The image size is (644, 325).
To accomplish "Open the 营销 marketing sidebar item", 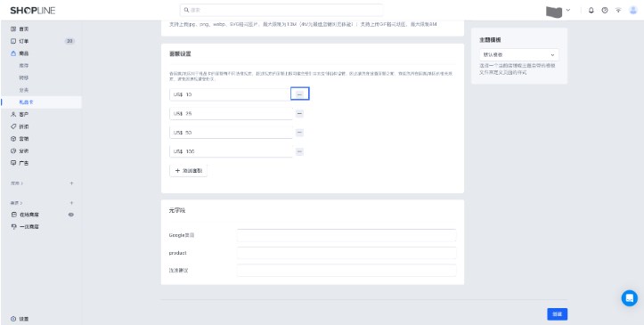I will [x=20, y=139].
